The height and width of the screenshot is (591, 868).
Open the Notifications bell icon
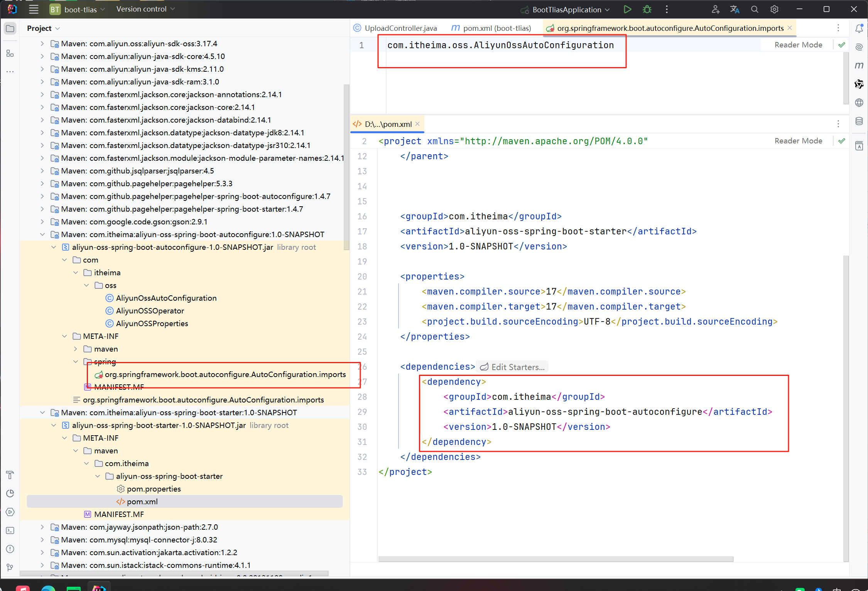point(859,29)
